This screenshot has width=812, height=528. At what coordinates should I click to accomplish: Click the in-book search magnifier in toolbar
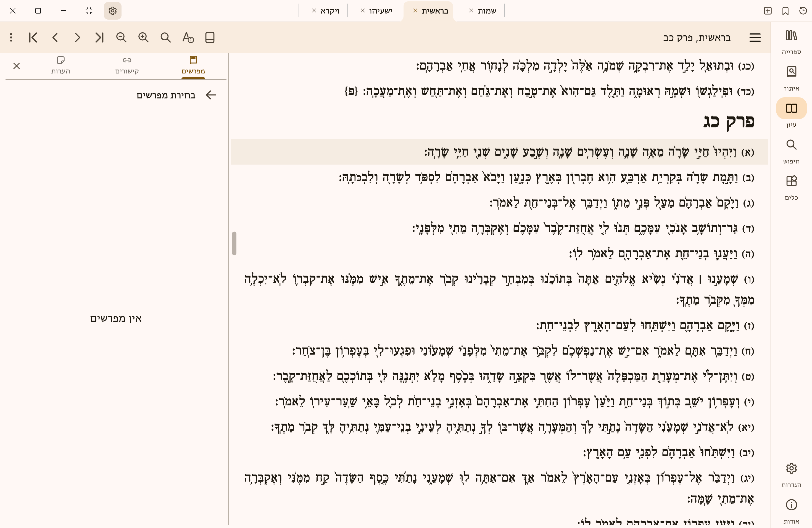[x=165, y=38]
